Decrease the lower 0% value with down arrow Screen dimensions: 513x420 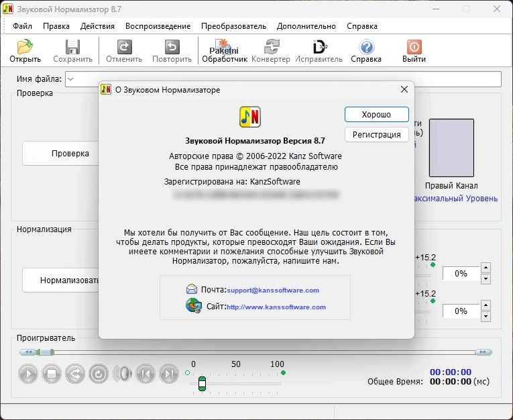(x=486, y=317)
